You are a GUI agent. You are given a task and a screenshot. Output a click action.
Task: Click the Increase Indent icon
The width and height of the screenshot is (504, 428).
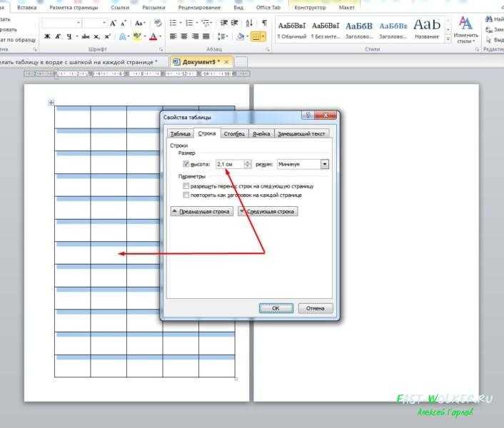tap(235, 23)
